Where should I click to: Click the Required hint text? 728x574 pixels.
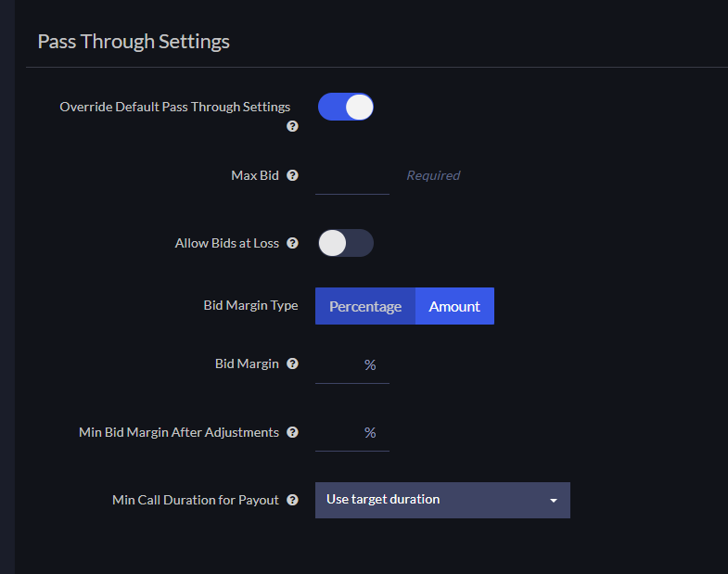pos(433,175)
